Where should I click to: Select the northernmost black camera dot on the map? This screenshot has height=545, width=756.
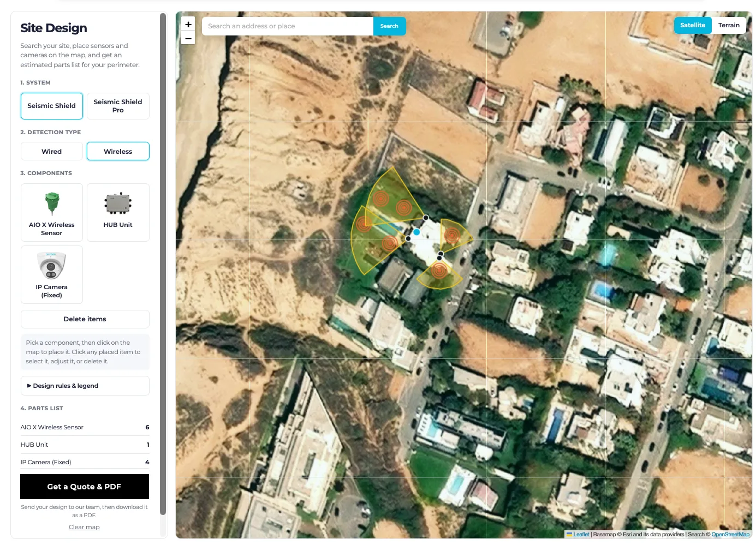point(426,218)
